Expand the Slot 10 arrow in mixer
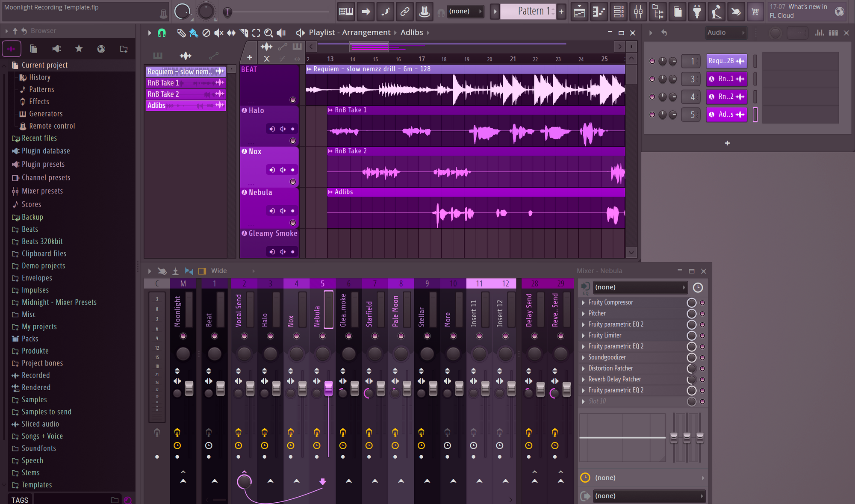This screenshot has width=855, height=504. (x=584, y=401)
